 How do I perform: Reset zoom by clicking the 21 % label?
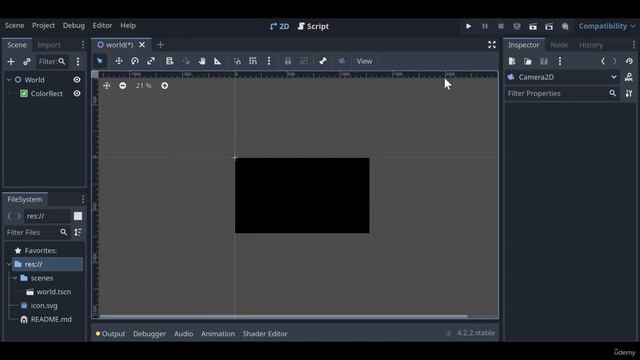coord(143,85)
